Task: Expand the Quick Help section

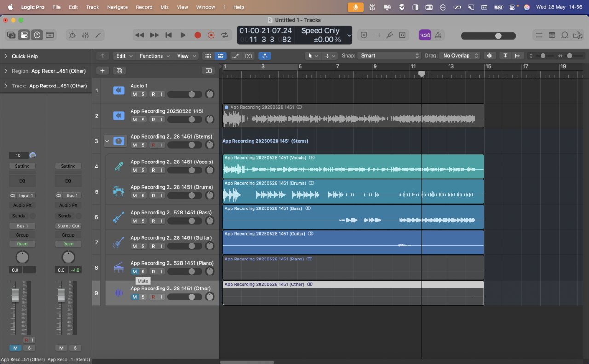Action: (x=6, y=56)
